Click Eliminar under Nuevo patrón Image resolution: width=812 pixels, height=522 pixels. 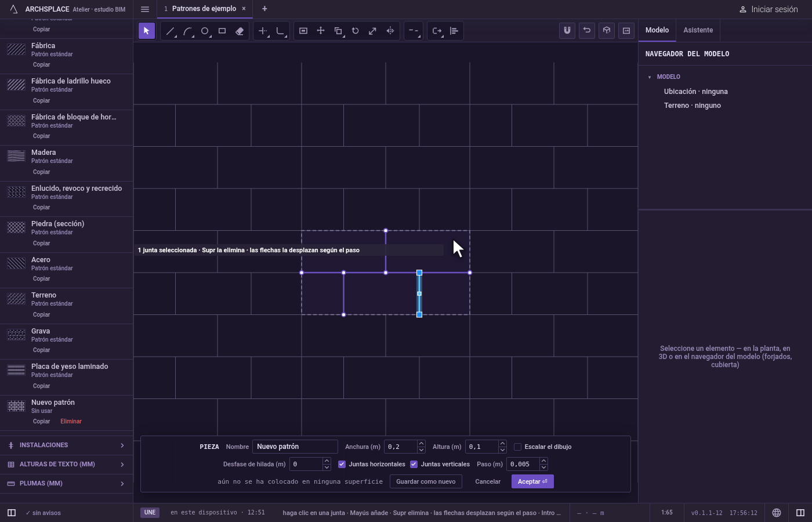[71, 421]
